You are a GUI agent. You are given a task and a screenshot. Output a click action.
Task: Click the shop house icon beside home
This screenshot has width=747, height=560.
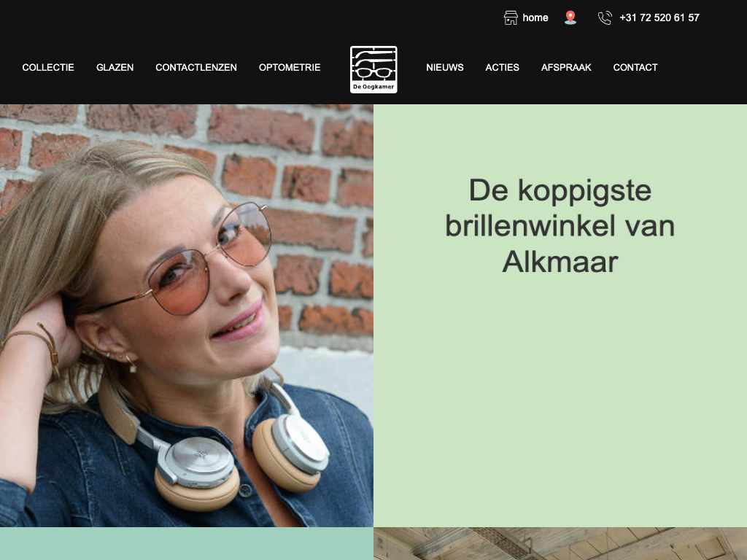pos(511,17)
